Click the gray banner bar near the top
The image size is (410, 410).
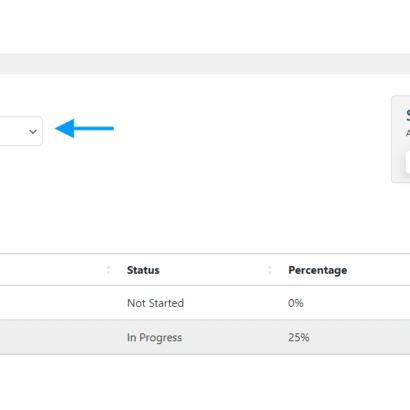coord(205,64)
